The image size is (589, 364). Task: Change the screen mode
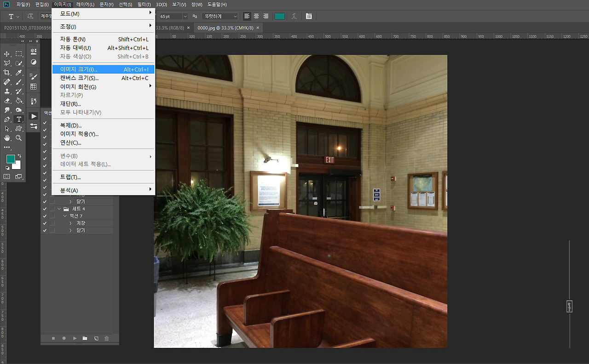(x=19, y=176)
